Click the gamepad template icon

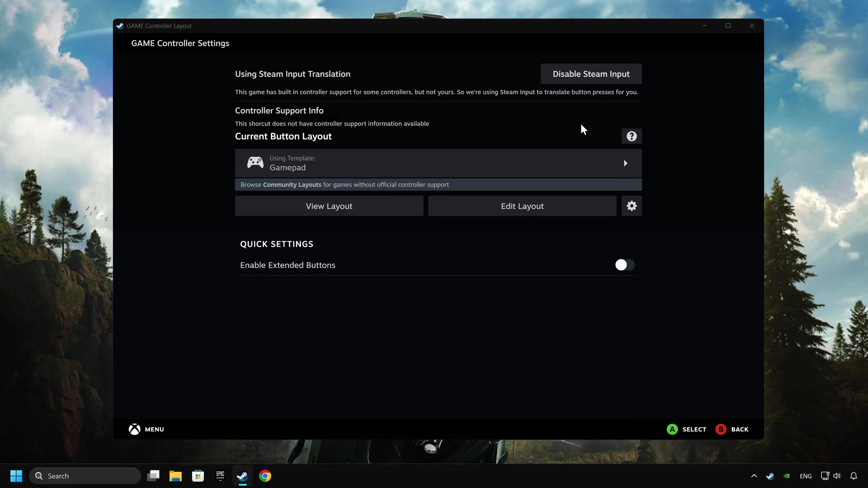pyautogui.click(x=255, y=163)
